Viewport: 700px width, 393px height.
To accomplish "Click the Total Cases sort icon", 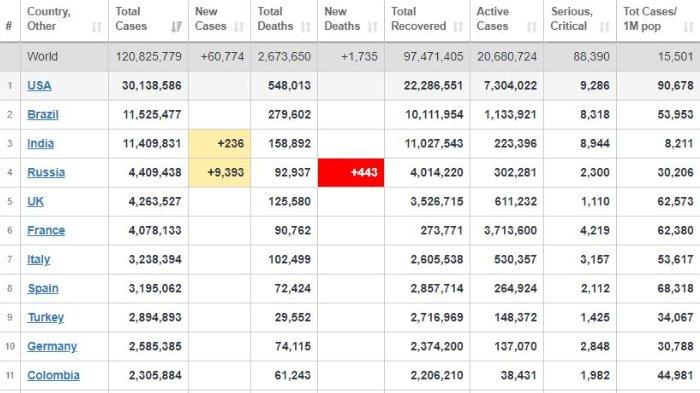I will point(176,27).
